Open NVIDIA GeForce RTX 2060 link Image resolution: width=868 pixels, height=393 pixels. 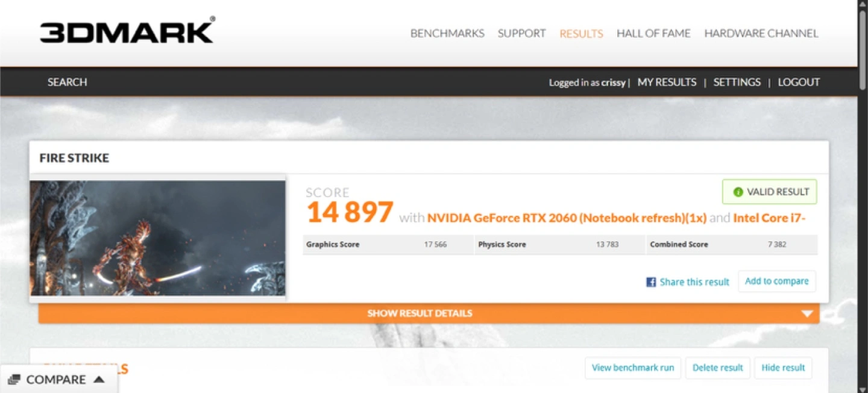(x=567, y=218)
